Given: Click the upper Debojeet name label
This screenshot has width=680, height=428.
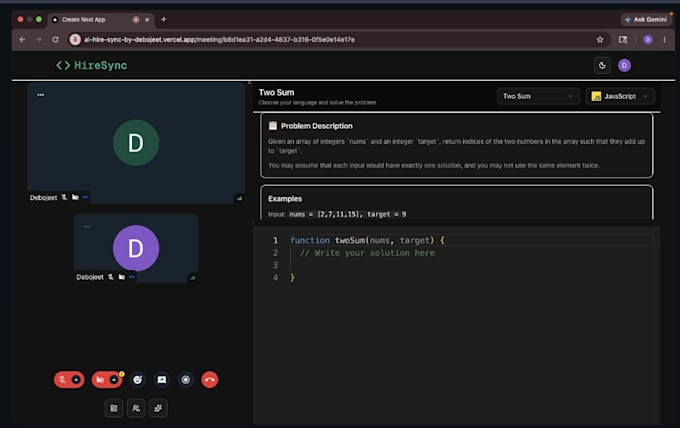Looking at the screenshot, I should click(x=43, y=198).
